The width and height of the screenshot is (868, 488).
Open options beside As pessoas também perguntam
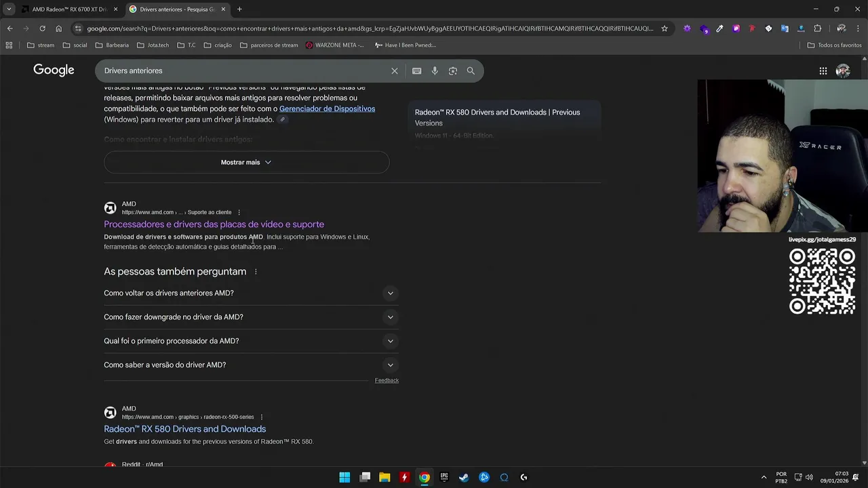tap(256, 272)
